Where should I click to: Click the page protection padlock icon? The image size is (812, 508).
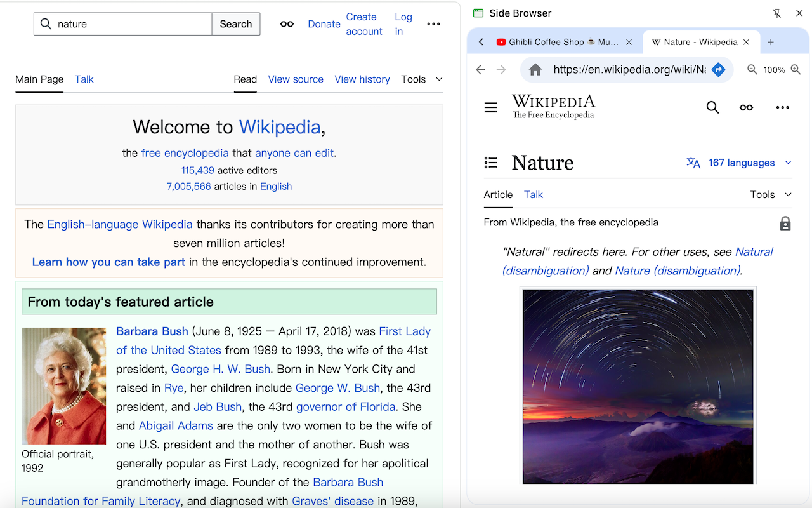(785, 223)
